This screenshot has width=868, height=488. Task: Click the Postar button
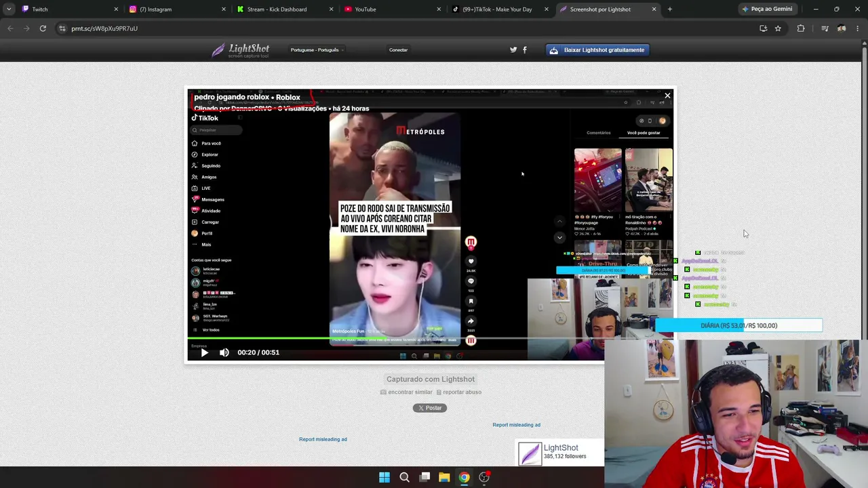pyautogui.click(x=430, y=408)
